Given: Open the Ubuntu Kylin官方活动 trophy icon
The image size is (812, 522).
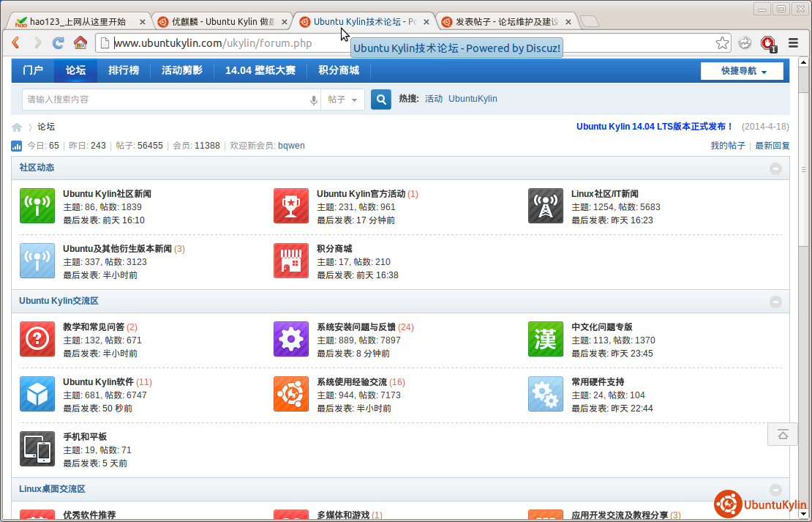Looking at the screenshot, I should tap(290, 206).
